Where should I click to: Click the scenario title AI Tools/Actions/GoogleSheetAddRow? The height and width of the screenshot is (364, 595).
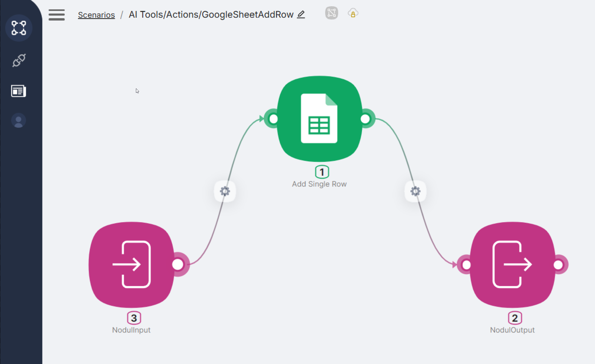point(211,15)
